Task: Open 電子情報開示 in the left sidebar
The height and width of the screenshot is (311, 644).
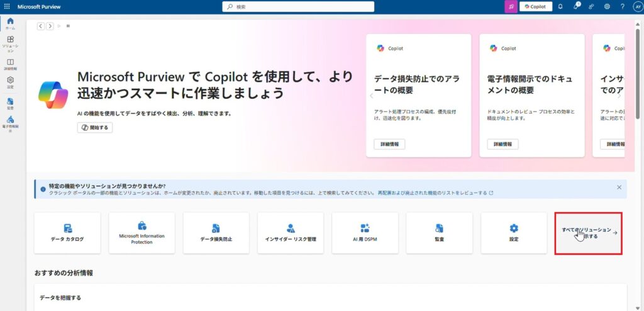Action: coord(10,124)
